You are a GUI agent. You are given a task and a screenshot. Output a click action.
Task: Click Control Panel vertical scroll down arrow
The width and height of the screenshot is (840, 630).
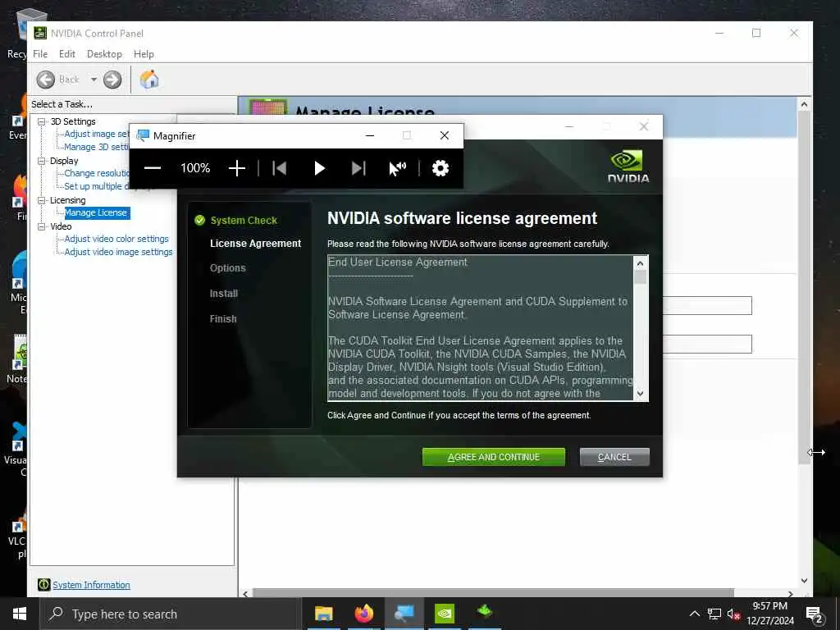point(804,581)
